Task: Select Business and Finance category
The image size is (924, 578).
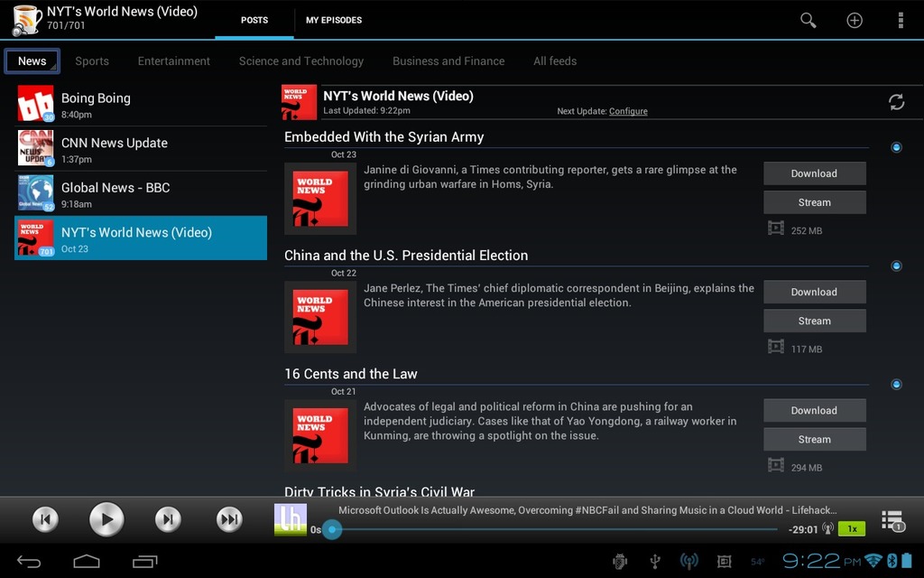Action: pyautogui.click(x=448, y=61)
